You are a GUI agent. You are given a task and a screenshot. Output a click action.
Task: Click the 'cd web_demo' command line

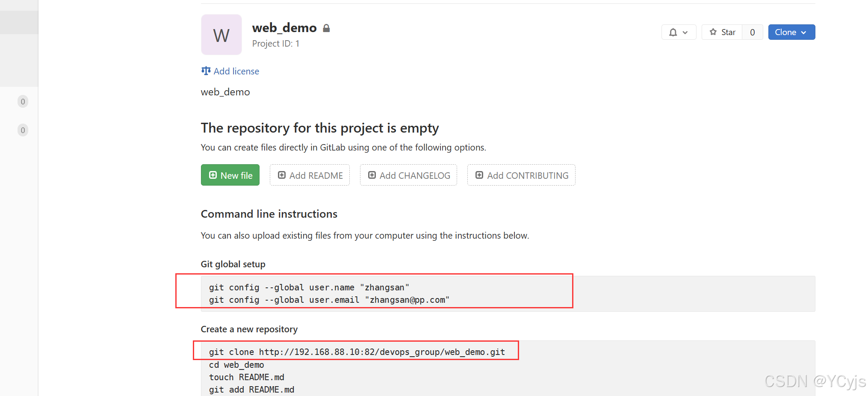(236, 365)
